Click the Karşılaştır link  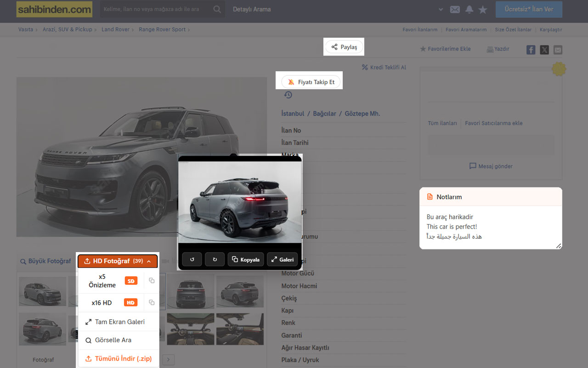(x=551, y=30)
